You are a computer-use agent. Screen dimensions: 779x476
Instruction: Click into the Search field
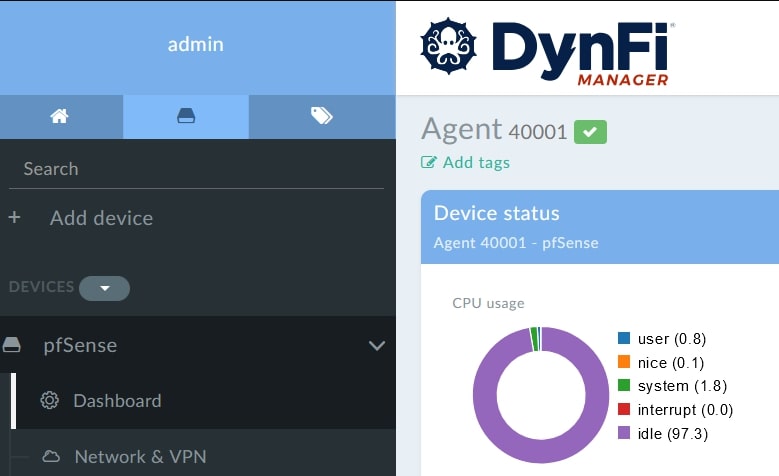[196, 169]
